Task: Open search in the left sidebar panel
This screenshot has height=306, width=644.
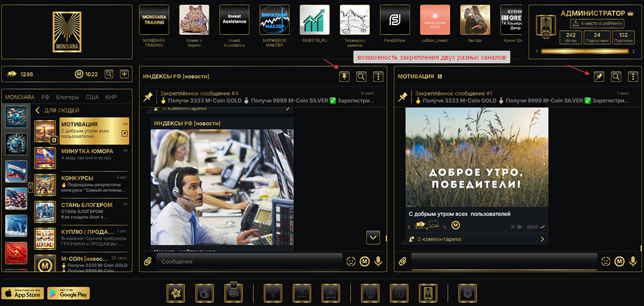Action: pos(109,74)
